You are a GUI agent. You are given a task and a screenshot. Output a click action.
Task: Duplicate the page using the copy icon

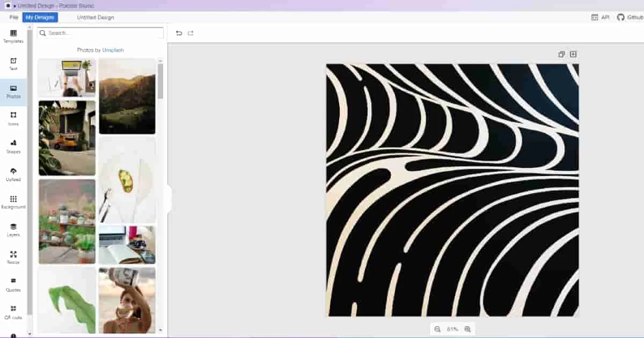click(561, 54)
